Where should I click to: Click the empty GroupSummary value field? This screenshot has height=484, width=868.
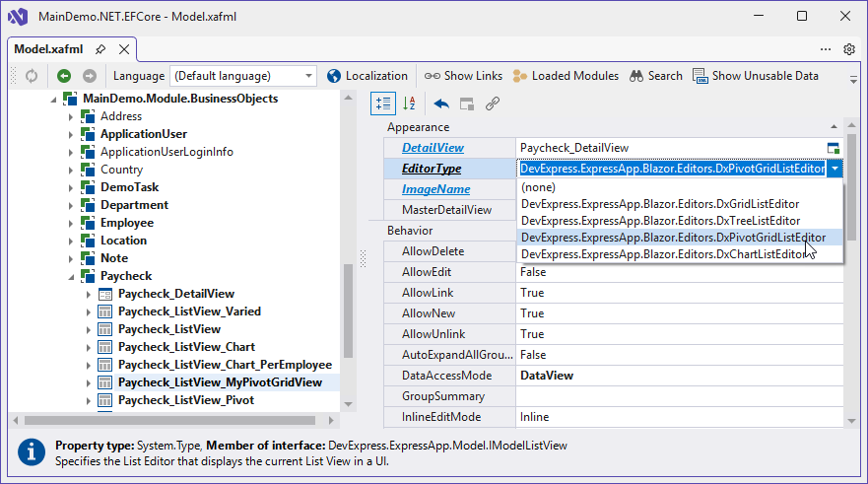pos(679,396)
